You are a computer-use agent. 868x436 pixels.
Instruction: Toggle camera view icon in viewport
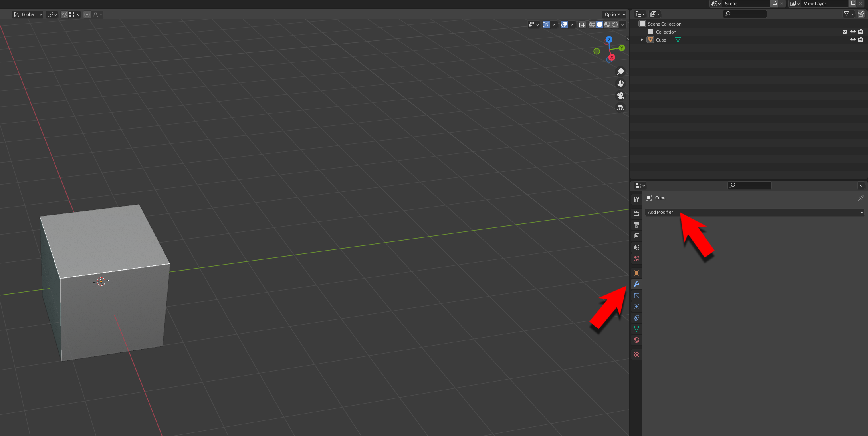[x=620, y=96]
